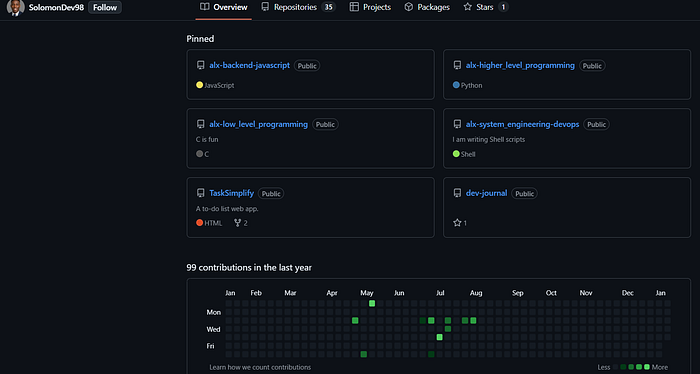Click the Pinned section heading
700x374 pixels.
pyautogui.click(x=200, y=39)
